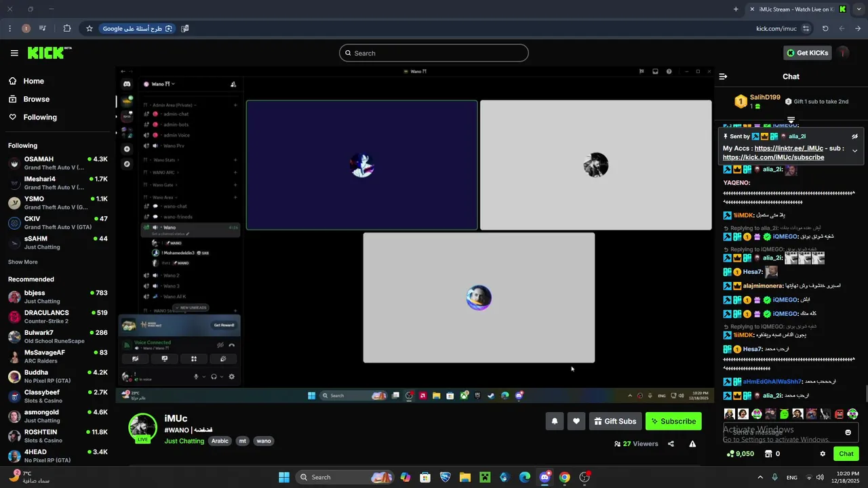
Task: Expand the pinned chat message chevron
Action: (x=854, y=151)
